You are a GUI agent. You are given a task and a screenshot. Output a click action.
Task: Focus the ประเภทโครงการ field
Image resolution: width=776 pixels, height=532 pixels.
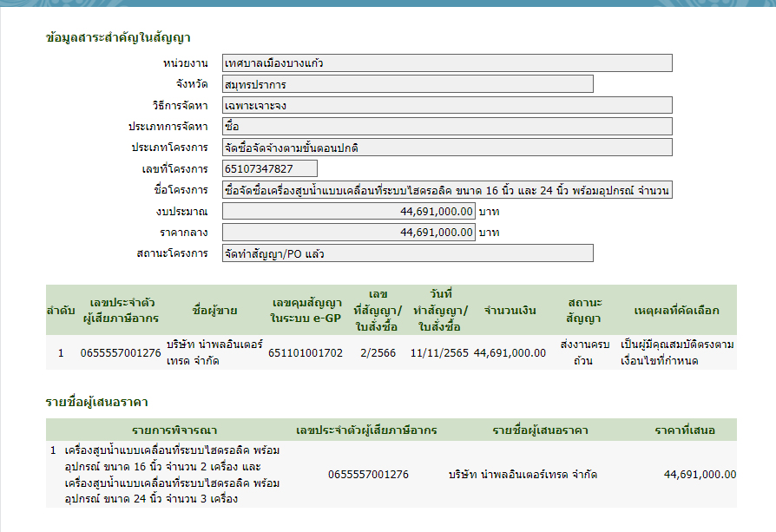447,148
